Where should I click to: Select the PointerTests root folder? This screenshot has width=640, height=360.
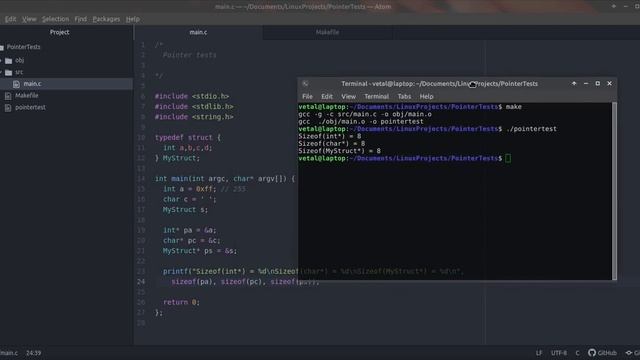[x=24, y=47]
